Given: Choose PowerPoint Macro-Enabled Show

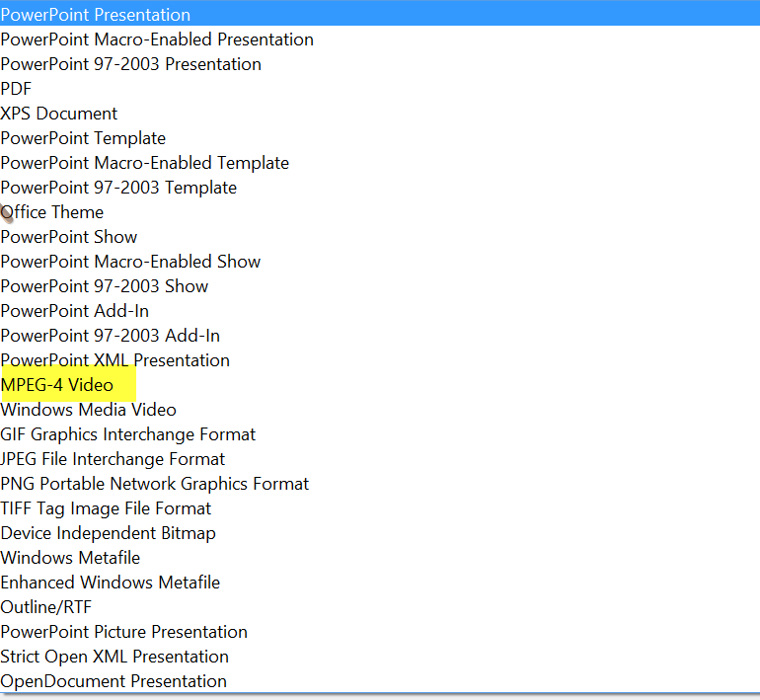Looking at the screenshot, I should click(x=380, y=262).
